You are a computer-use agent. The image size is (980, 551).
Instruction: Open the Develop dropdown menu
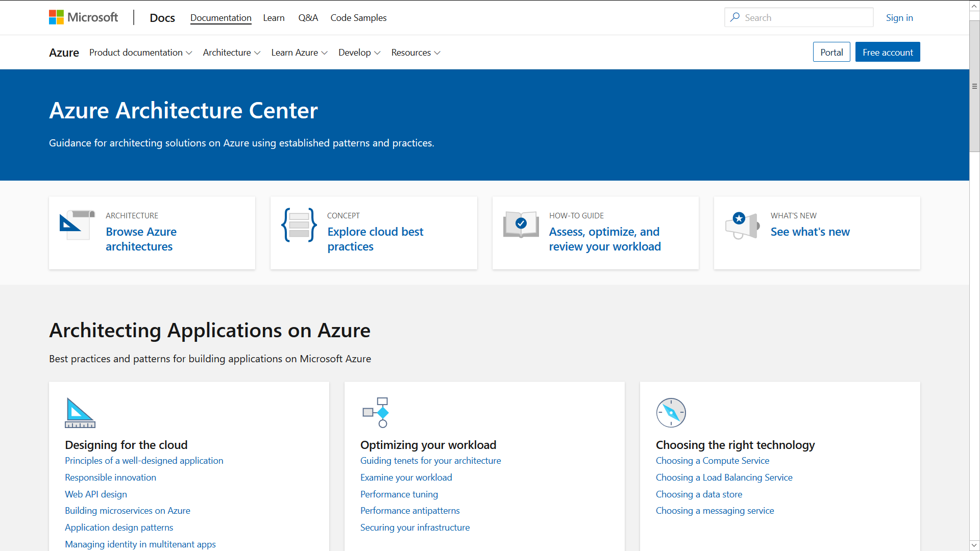[x=359, y=53]
